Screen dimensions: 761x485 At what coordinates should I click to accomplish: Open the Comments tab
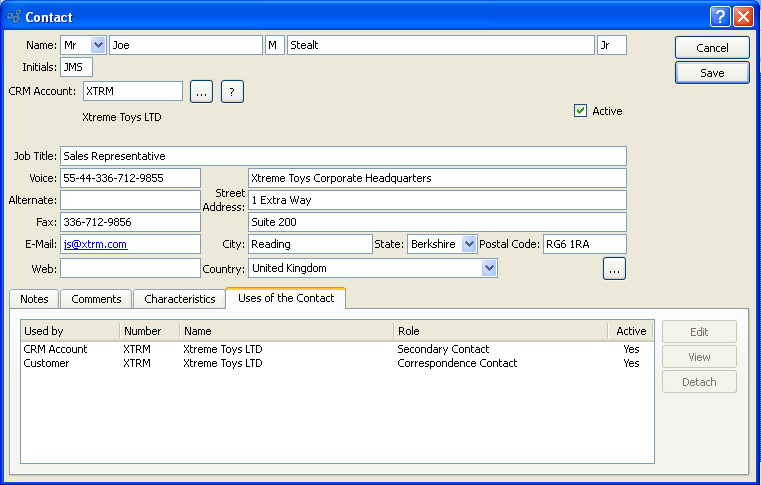(96, 299)
